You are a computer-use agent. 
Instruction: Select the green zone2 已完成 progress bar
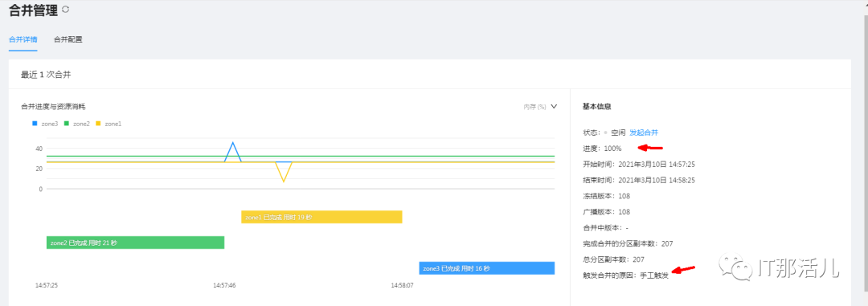(135, 243)
